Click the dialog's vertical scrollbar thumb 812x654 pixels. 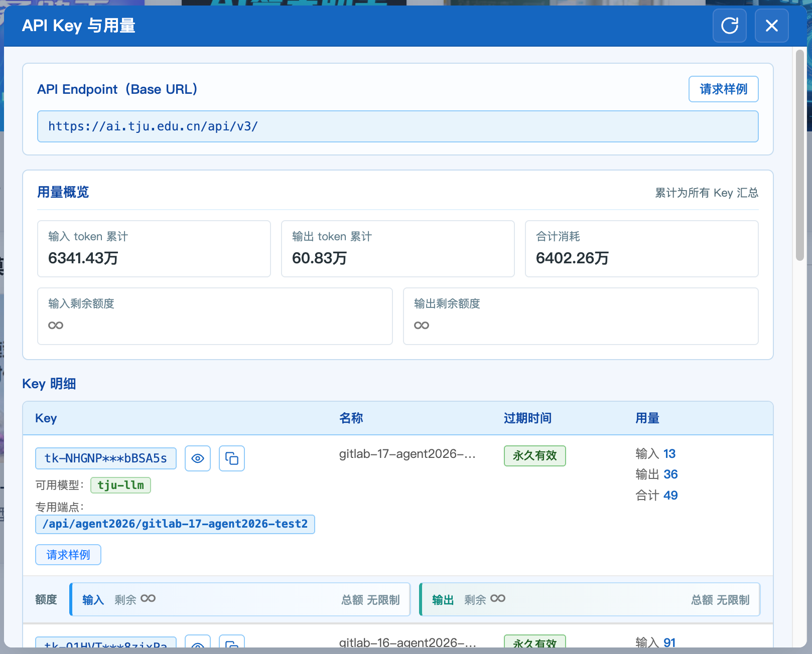tap(800, 155)
